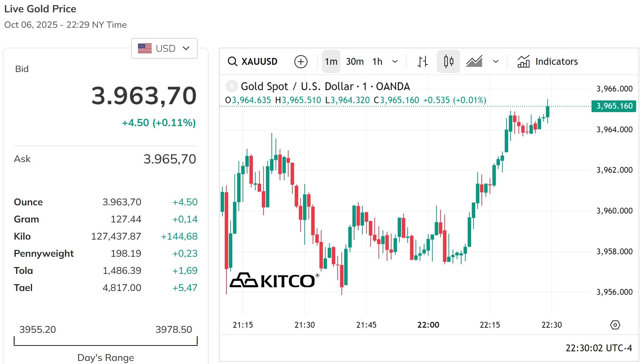Open Indicators panel
Image resolution: width=642 pixels, height=364 pixels.
click(548, 62)
